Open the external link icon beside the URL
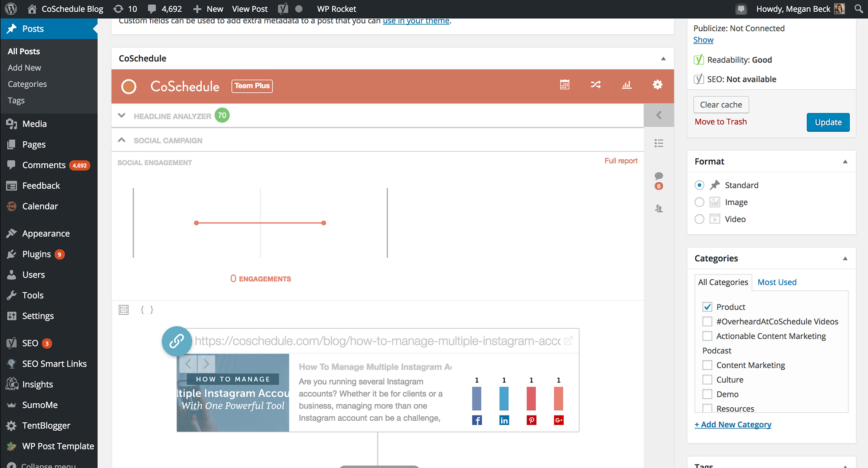 [568, 341]
